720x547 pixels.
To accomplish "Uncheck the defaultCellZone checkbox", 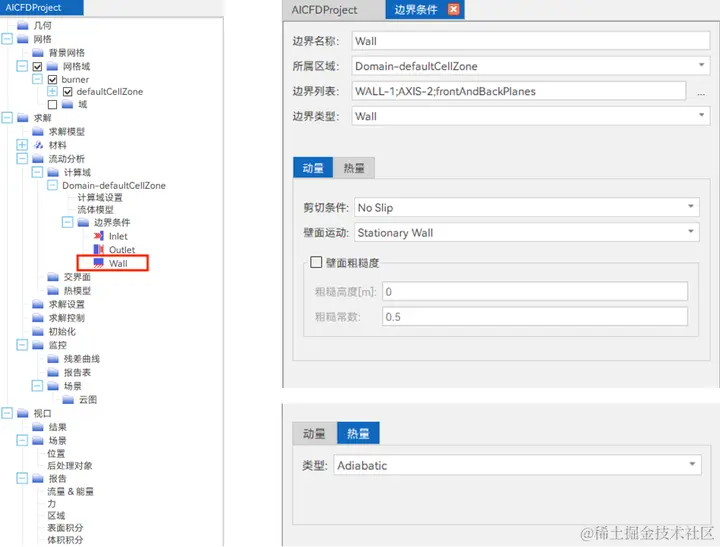I will click(x=68, y=92).
